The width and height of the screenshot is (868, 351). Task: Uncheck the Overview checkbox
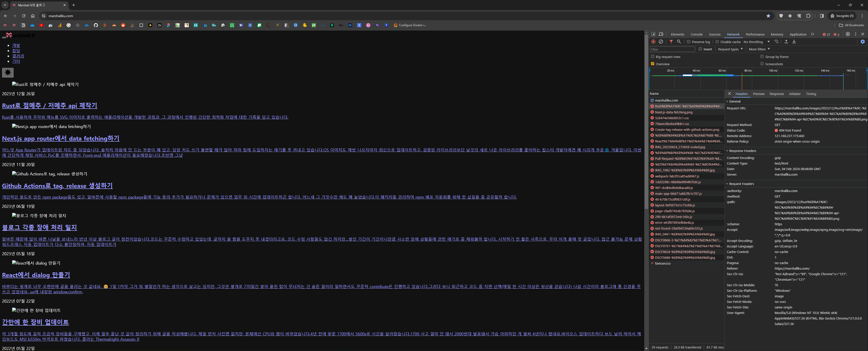[653, 64]
